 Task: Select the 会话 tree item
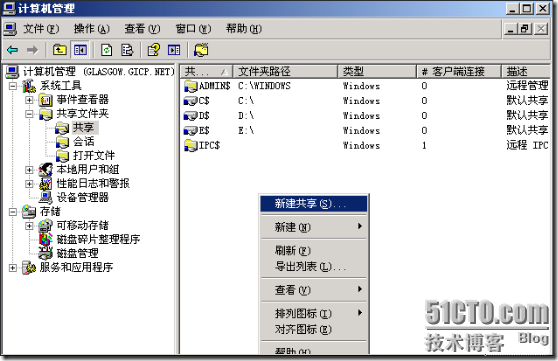84,142
